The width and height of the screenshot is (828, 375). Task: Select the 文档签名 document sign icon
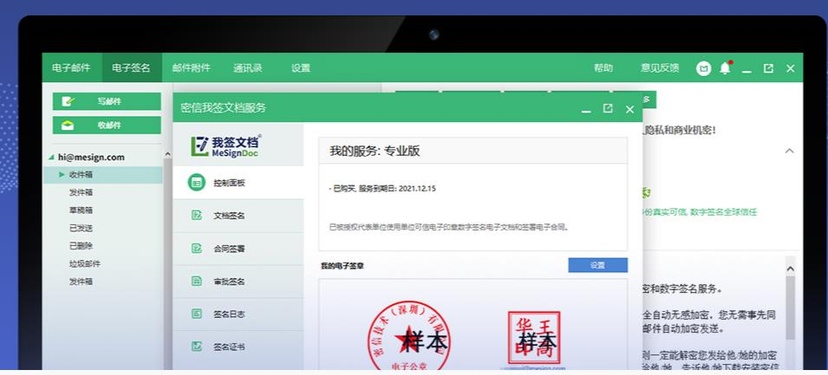[196, 215]
